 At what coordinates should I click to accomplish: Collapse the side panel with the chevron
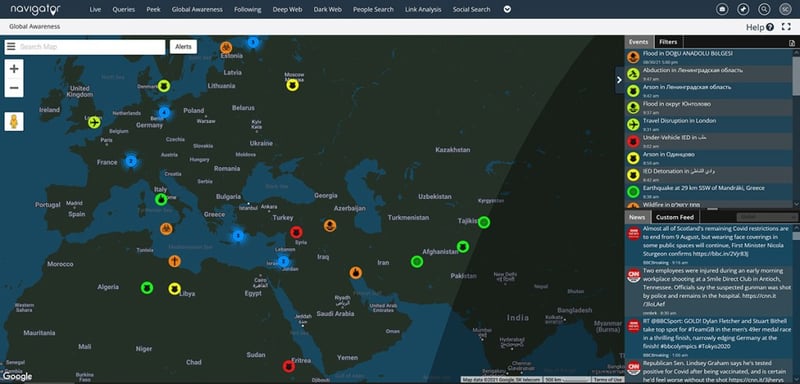619,80
